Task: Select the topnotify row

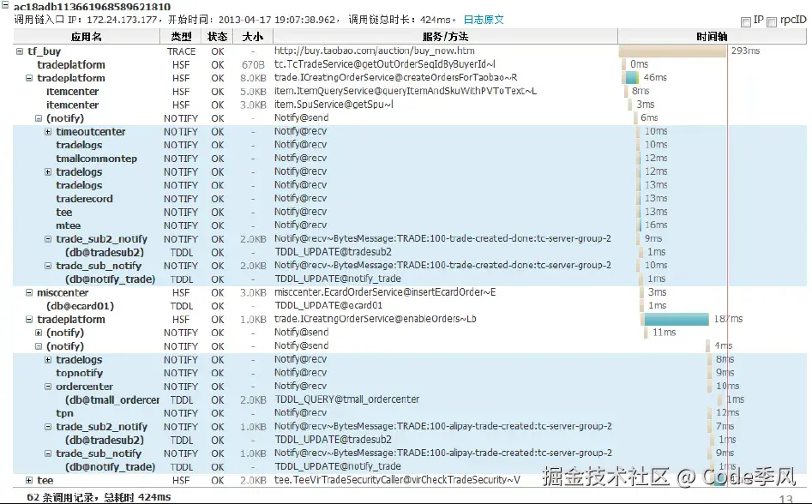Action: [x=410, y=373]
